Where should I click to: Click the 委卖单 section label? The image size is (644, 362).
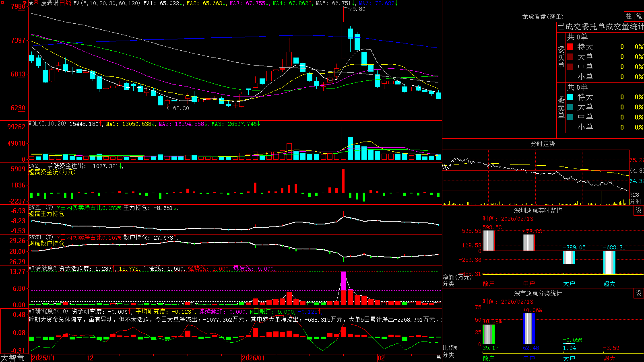coord(561,107)
